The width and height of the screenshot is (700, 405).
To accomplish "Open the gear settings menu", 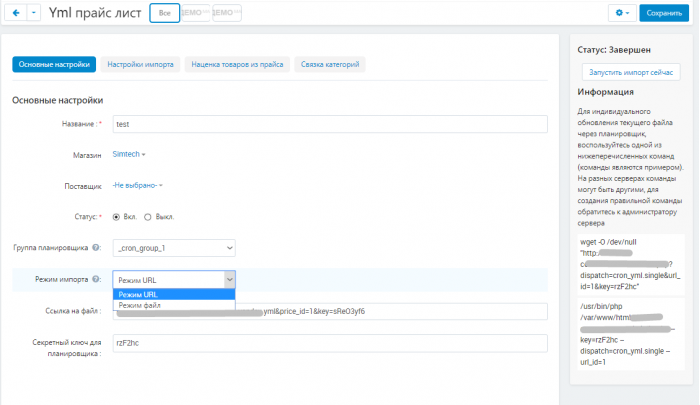I will coord(622,13).
